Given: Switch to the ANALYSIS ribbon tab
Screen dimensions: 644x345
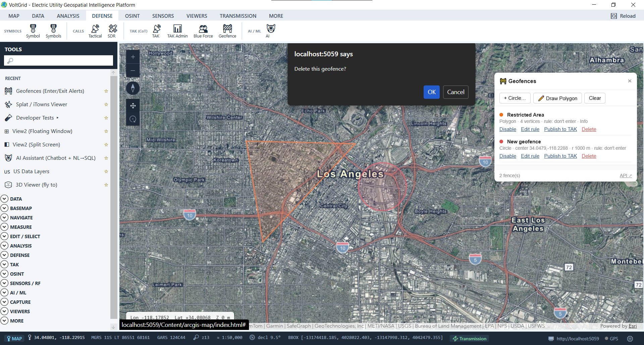Looking at the screenshot, I should click(x=68, y=16).
